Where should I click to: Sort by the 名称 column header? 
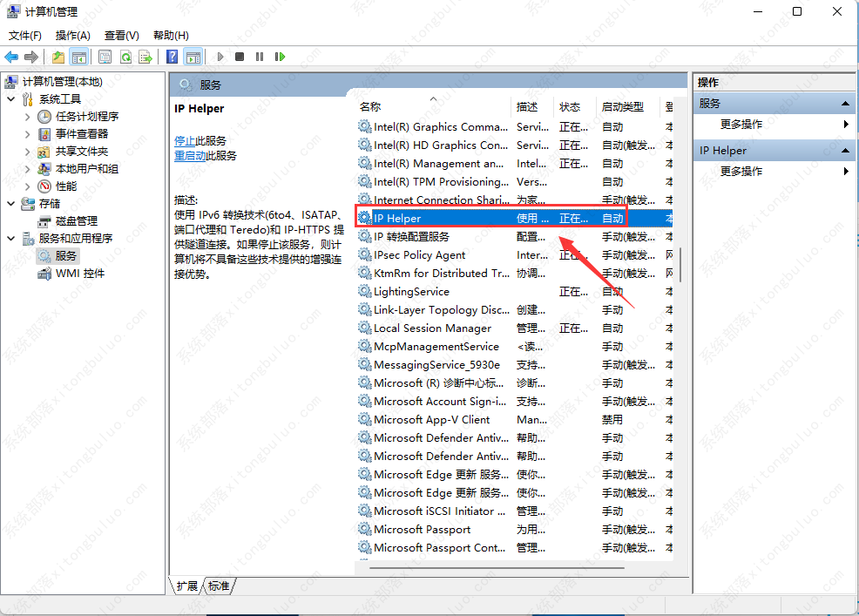click(x=433, y=107)
